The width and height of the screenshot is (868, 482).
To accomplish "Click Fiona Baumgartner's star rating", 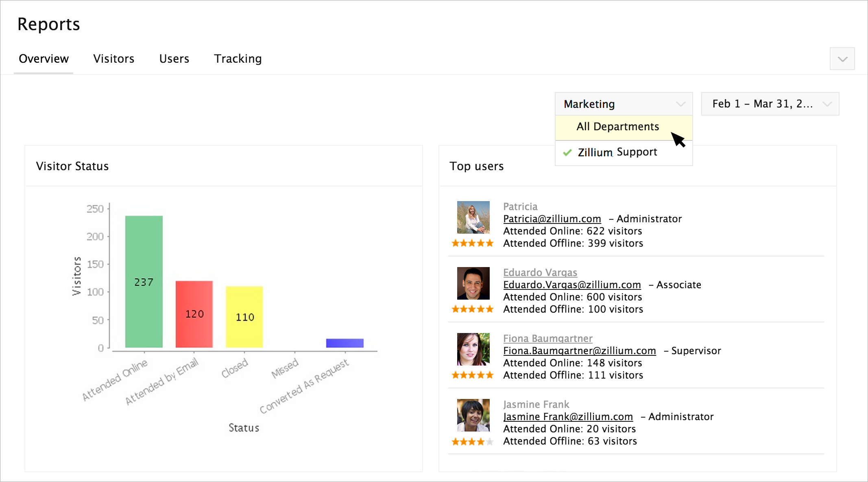I will (472, 375).
